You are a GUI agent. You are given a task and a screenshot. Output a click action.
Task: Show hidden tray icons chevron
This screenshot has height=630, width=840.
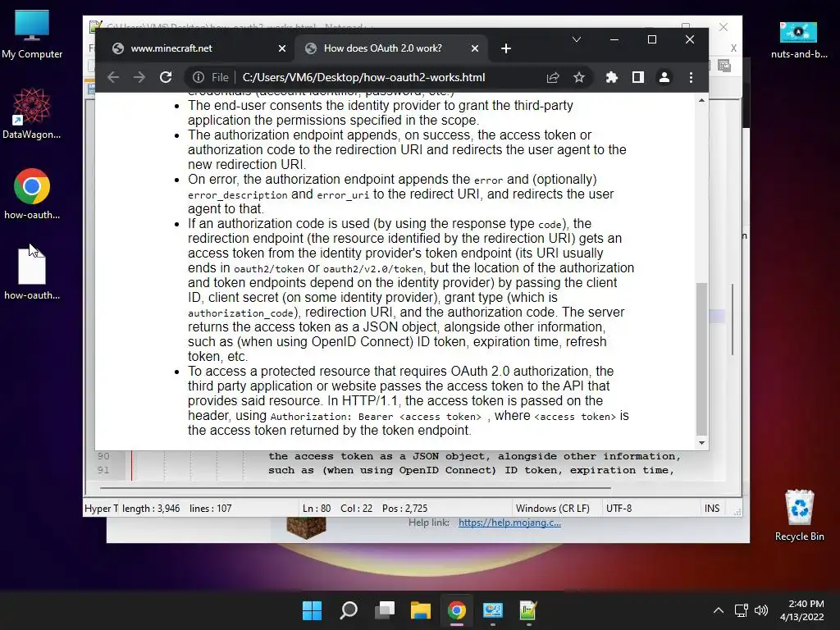point(719,610)
